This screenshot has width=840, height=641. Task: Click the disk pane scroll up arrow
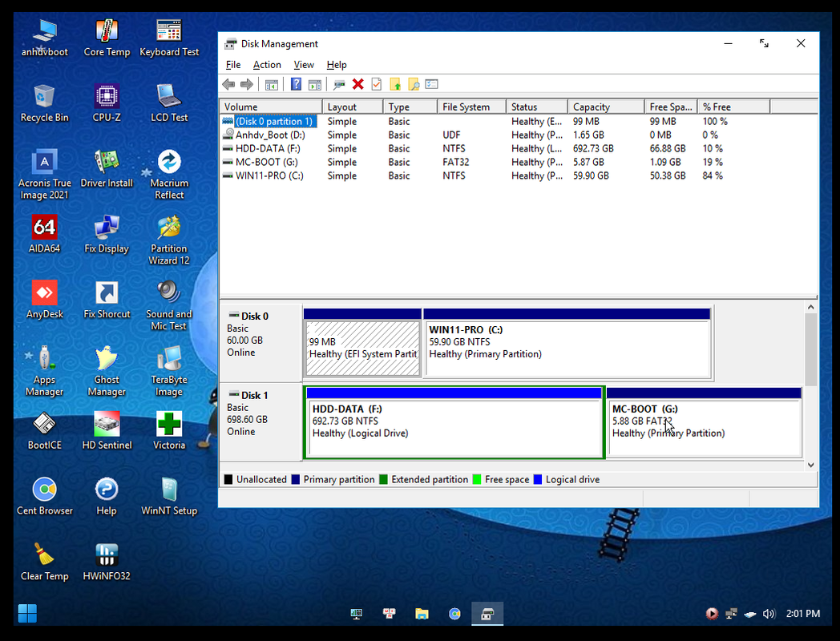coord(810,308)
